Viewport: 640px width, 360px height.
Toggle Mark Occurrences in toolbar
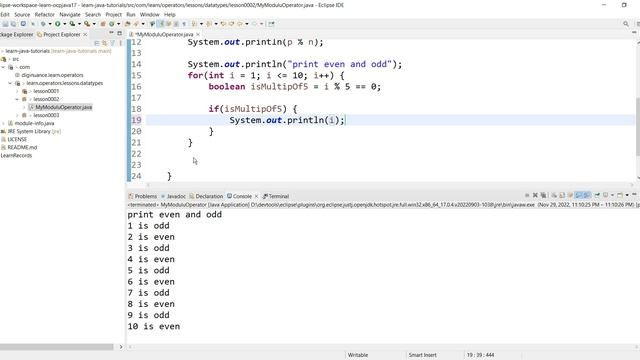[160, 24]
